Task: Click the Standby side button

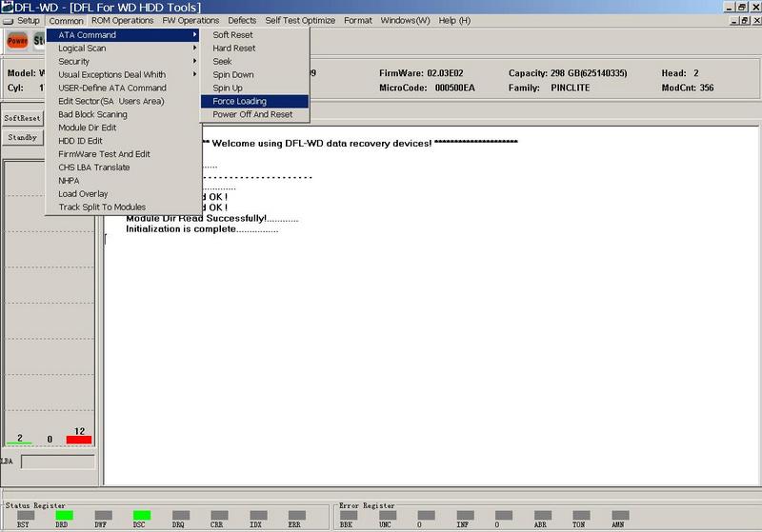Action: [22, 137]
